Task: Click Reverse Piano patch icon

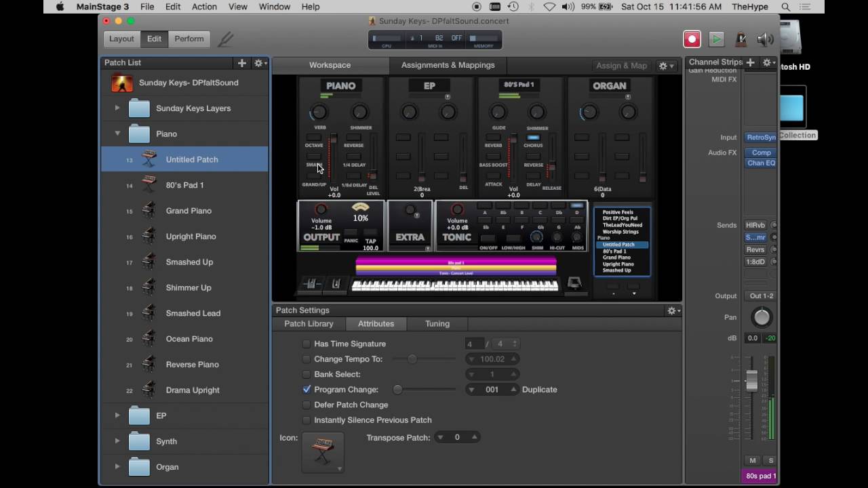Action: pos(149,365)
